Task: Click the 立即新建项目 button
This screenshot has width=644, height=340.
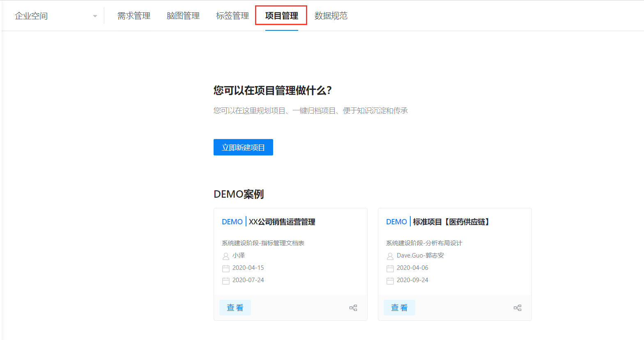Action: click(x=243, y=147)
